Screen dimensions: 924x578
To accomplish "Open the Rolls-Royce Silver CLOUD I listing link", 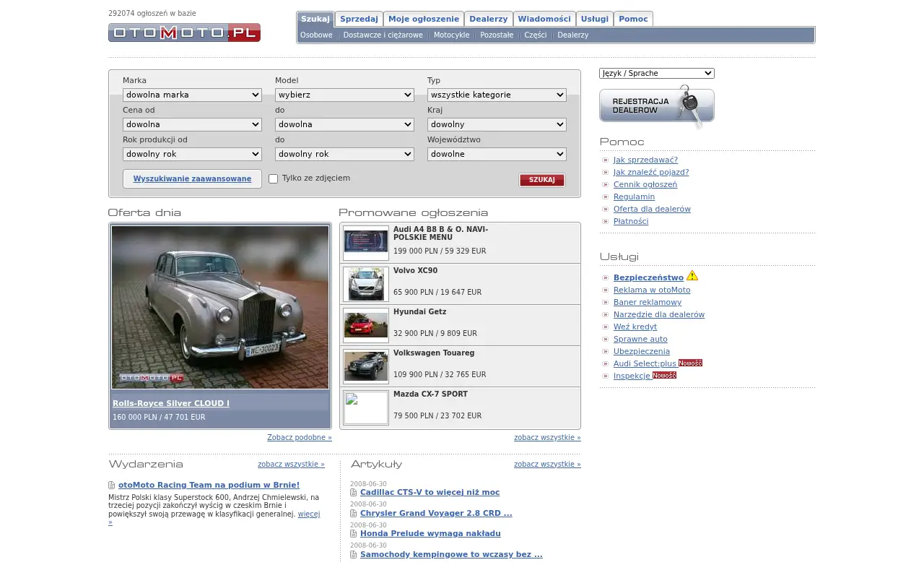I will pos(171,403).
